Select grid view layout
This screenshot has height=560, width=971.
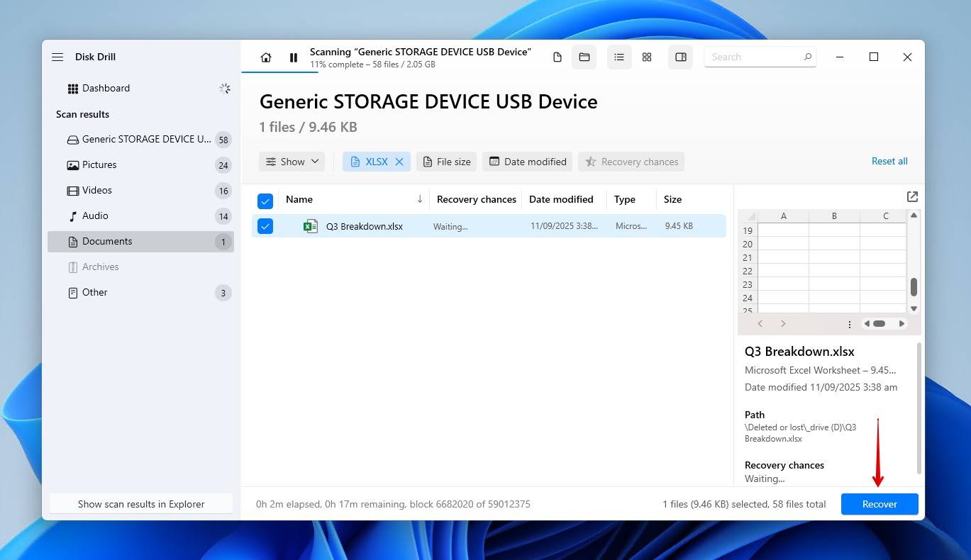[x=647, y=57]
